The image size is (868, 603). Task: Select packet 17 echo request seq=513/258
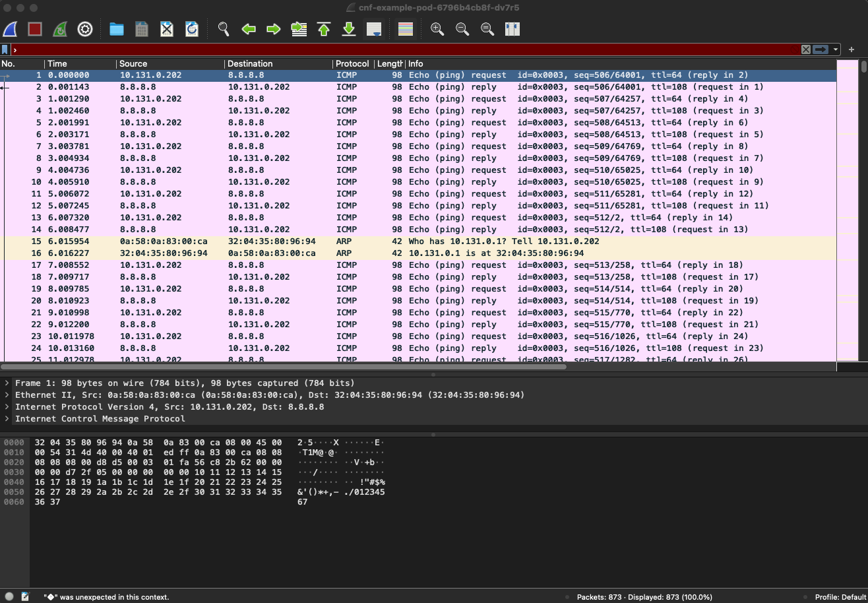(x=418, y=265)
